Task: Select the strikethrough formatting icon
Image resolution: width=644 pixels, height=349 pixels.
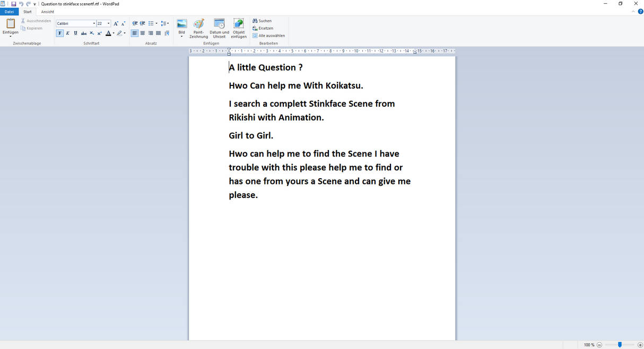Action: pyautogui.click(x=83, y=33)
